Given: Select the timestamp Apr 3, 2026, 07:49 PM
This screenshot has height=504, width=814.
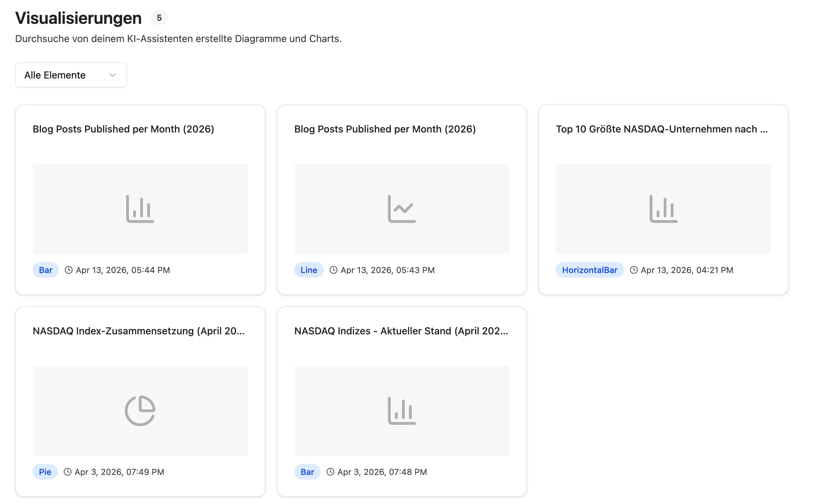Looking at the screenshot, I should (119, 472).
